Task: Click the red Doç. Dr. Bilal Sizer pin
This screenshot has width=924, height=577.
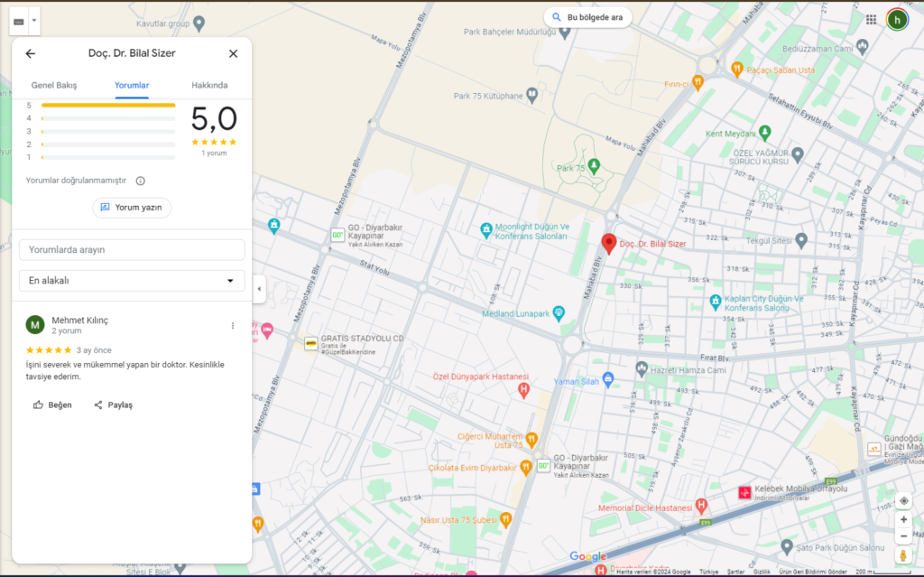Action: point(609,243)
